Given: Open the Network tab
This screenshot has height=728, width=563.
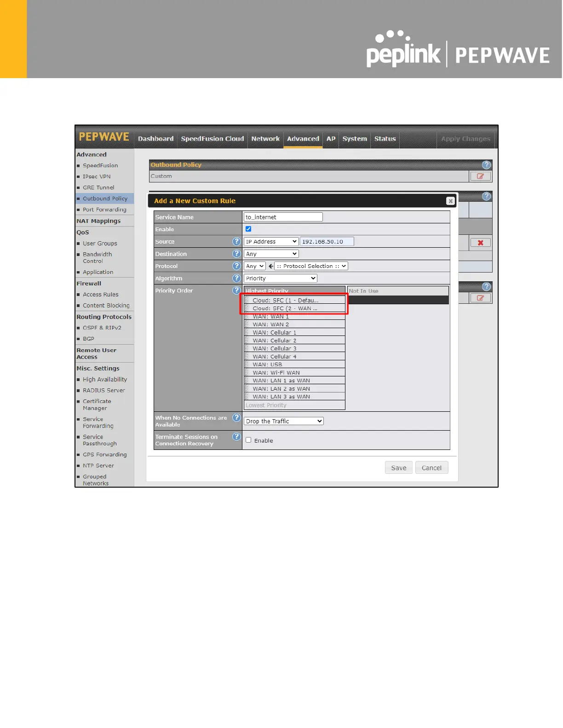Looking at the screenshot, I should [x=265, y=139].
